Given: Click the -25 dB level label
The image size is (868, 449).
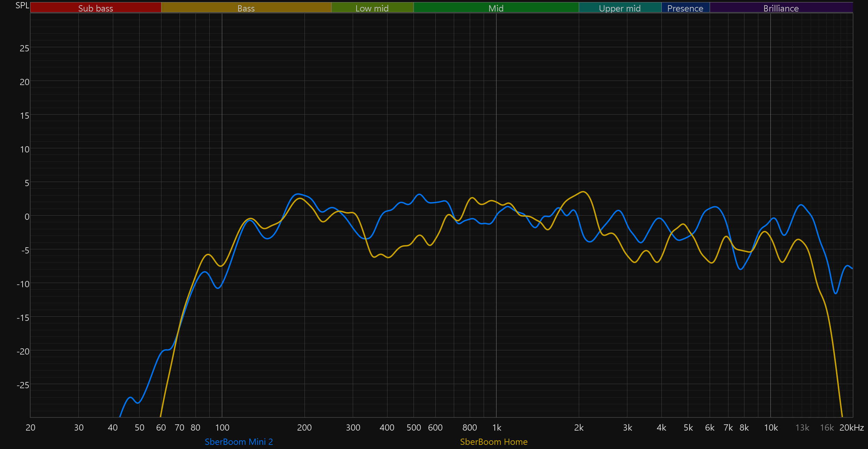Looking at the screenshot, I should pyautogui.click(x=23, y=385).
